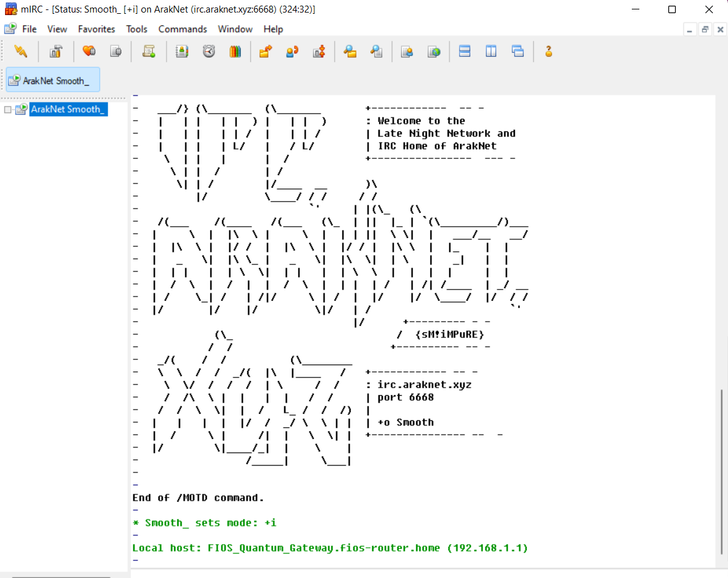Image resolution: width=728 pixels, height=578 pixels.
Task: Open the Tools menu
Action: pyautogui.click(x=136, y=29)
